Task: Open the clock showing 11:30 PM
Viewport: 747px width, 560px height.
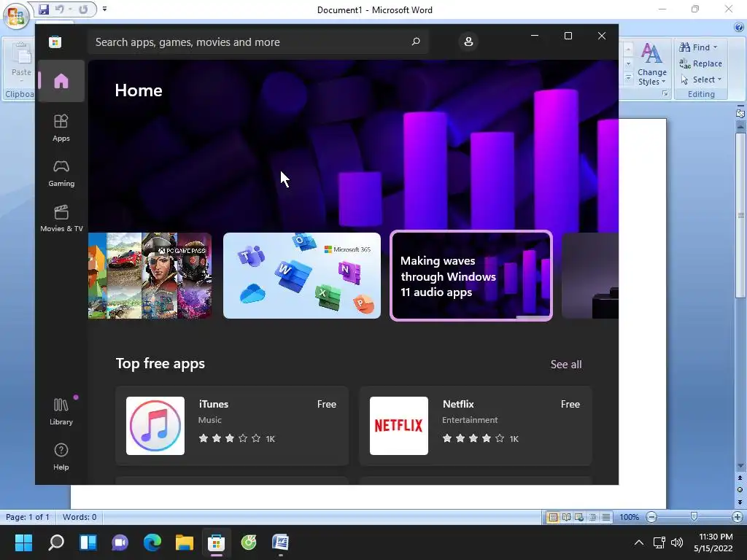Action: coord(713,542)
